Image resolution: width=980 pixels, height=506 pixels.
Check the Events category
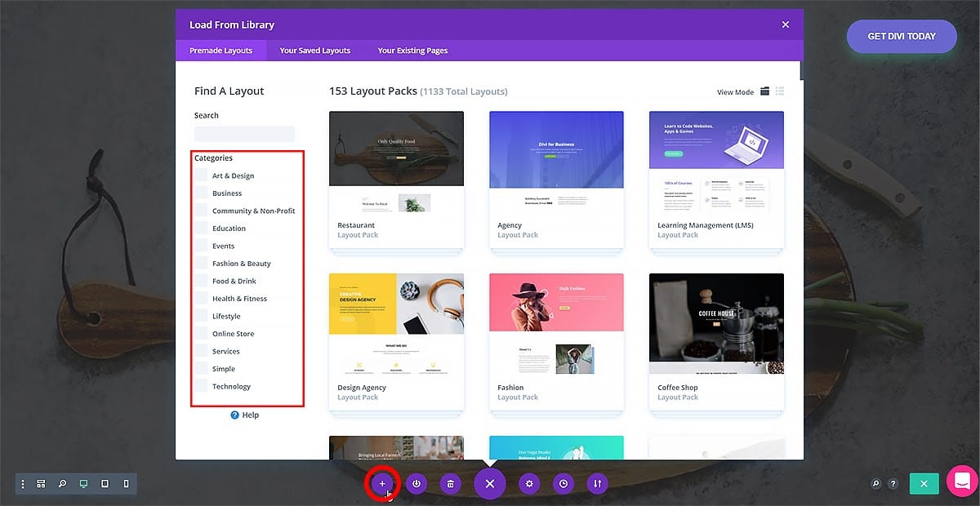[201, 246]
